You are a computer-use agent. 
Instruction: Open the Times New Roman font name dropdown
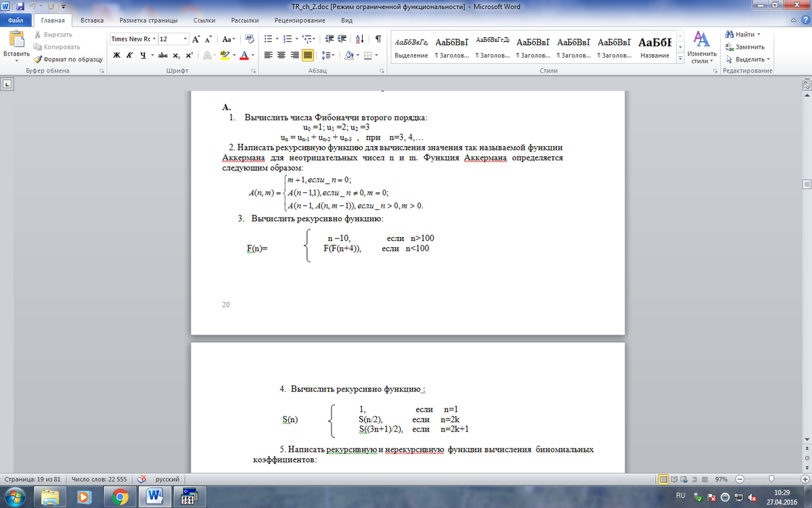tap(153, 39)
